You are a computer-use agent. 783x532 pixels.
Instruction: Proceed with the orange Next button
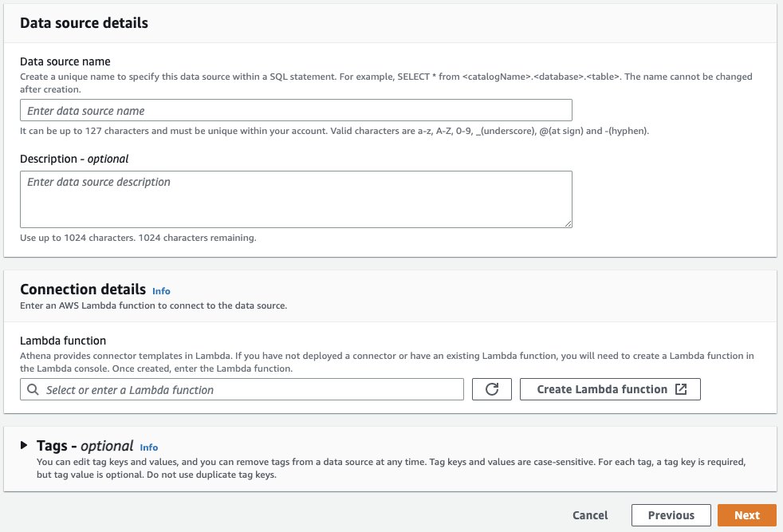click(746, 515)
